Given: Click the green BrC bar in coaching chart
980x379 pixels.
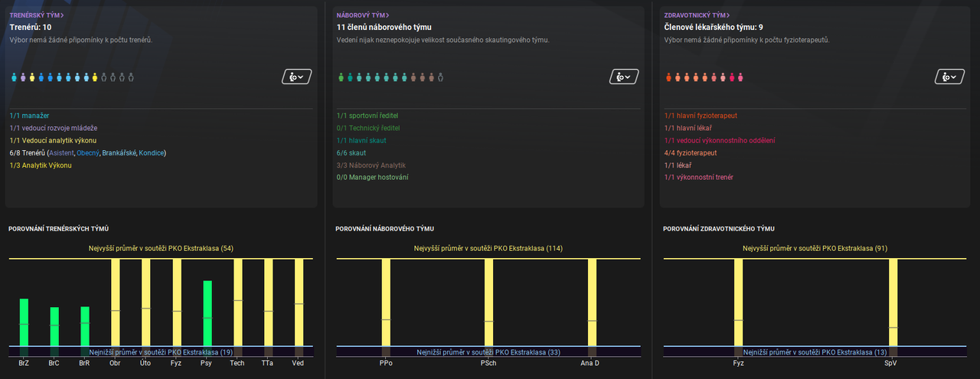Looking at the screenshot, I should click(54, 332).
